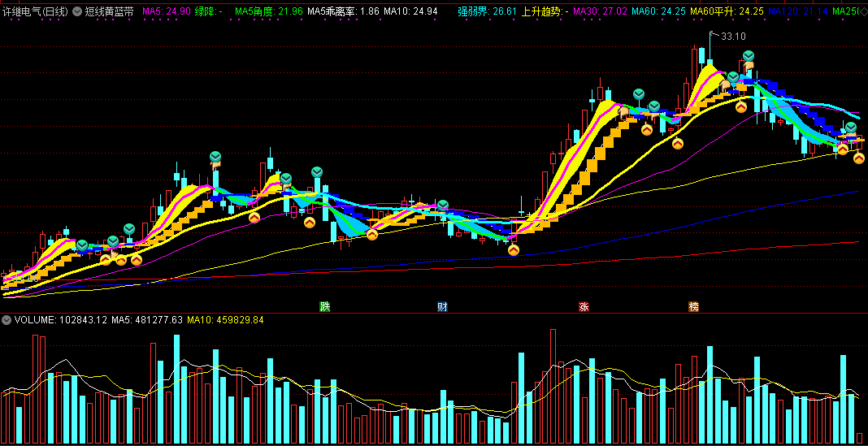Viewport: 868px width, 446px height.
Task: Click the volume MA5: 481277.63 value
Action: 147,320
